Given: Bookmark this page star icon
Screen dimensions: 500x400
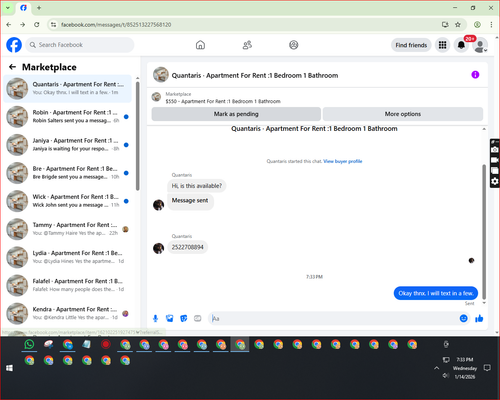Looking at the screenshot, I should click(x=458, y=25).
